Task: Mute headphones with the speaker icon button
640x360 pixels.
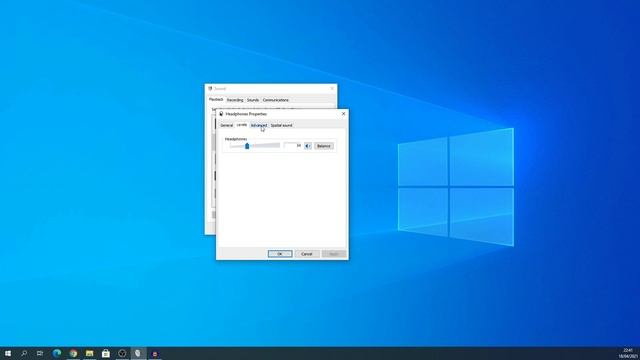Action: [308, 146]
